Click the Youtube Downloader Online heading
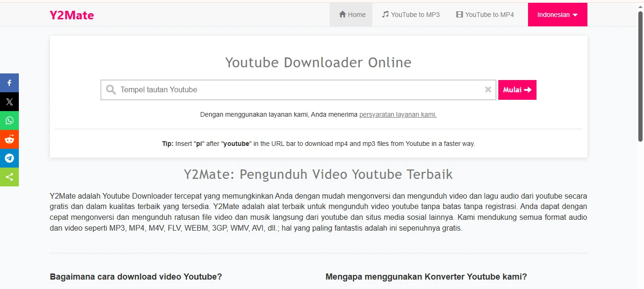This screenshot has height=289, width=644. 318,63
